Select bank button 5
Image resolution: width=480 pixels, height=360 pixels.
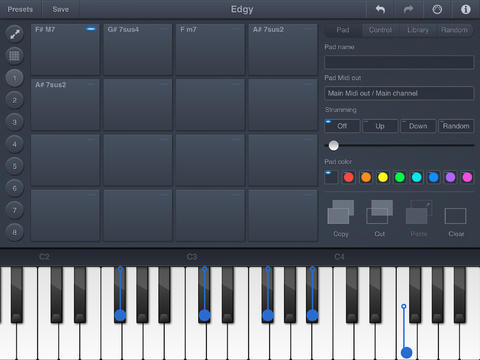click(14, 166)
